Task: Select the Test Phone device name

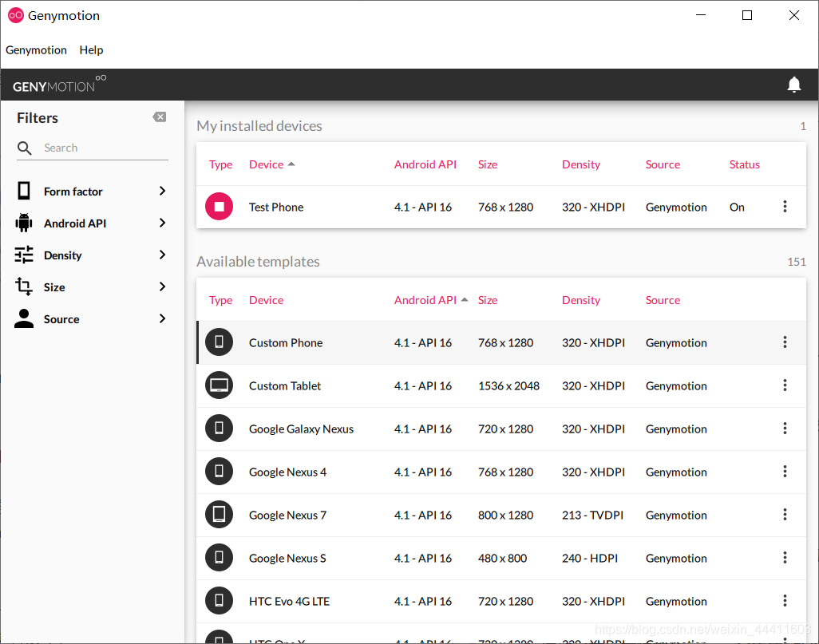Action: [276, 207]
